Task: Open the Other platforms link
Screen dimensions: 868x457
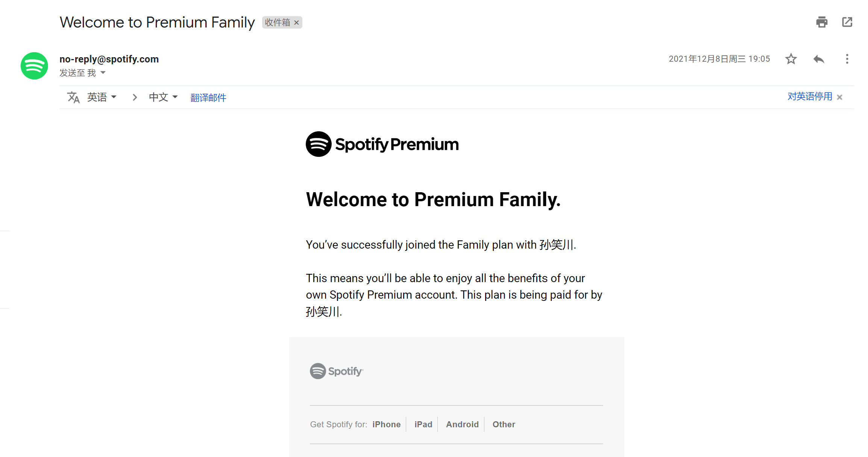Action: [504, 424]
